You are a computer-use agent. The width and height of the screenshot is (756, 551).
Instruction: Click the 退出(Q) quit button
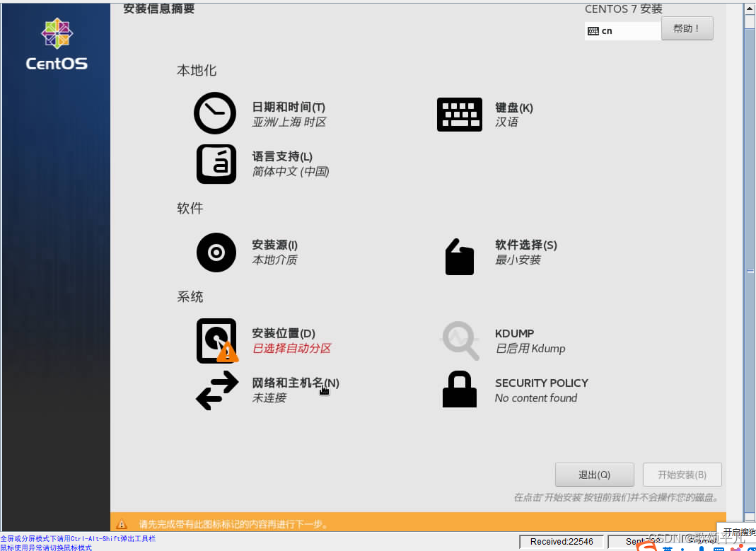coord(595,475)
